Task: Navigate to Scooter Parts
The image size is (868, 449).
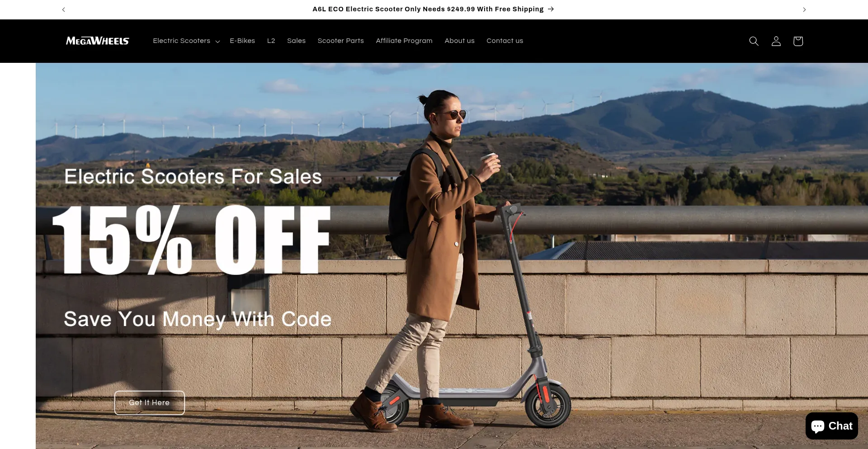Action: (340, 41)
